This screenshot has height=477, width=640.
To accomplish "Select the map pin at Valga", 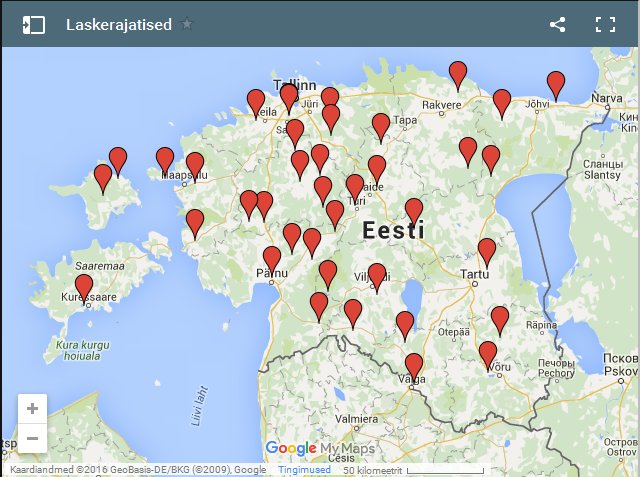I will (x=413, y=365).
